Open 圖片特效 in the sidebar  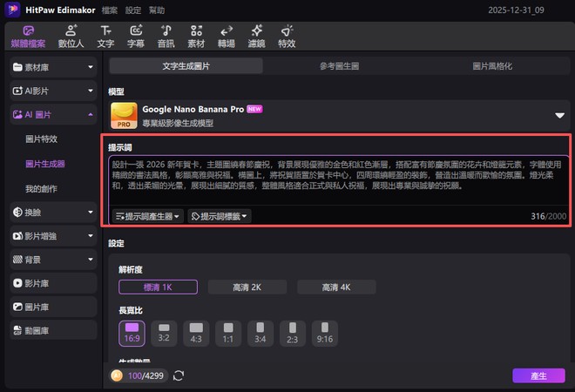tap(42, 139)
